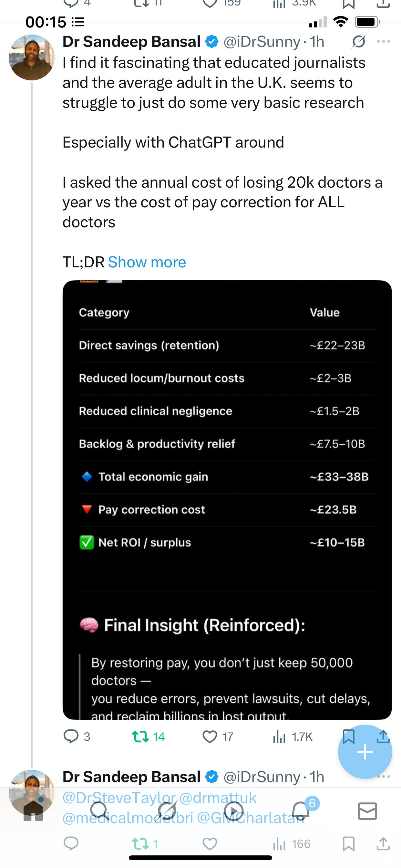The width and height of the screenshot is (401, 868).
Task: Share the bottom tweet via upload icon
Action: point(383,844)
